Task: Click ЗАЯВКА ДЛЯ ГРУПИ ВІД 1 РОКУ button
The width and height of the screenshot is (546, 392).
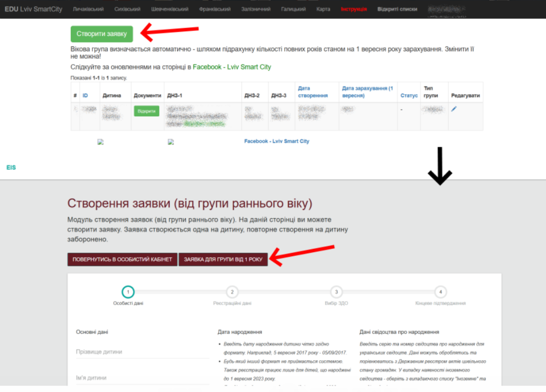Action: coord(223,259)
